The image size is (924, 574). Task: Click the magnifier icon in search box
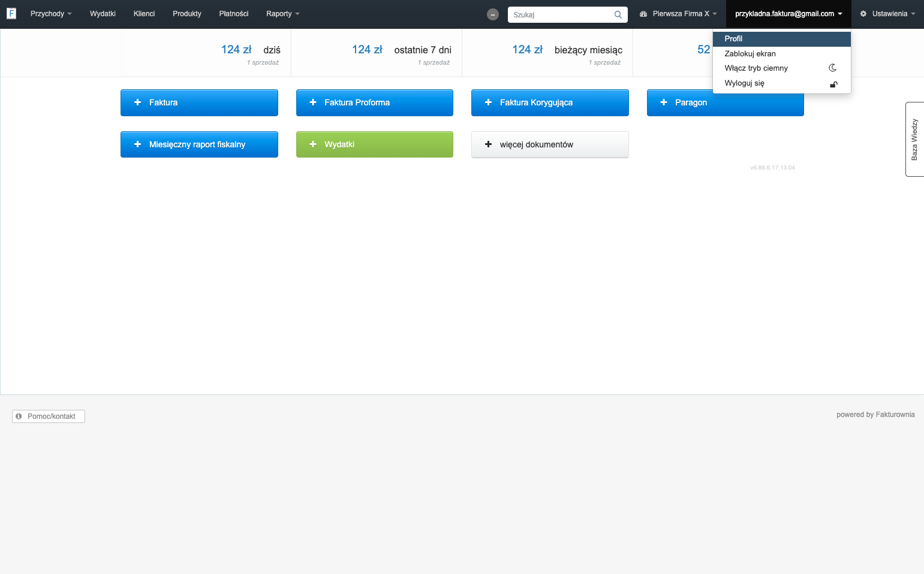(x=618, y=15)
